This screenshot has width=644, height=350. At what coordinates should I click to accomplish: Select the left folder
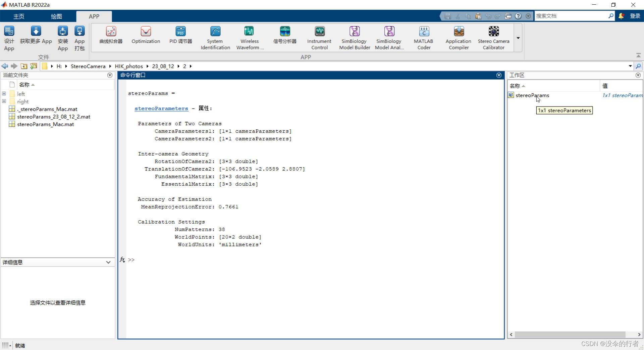(21, 94)
